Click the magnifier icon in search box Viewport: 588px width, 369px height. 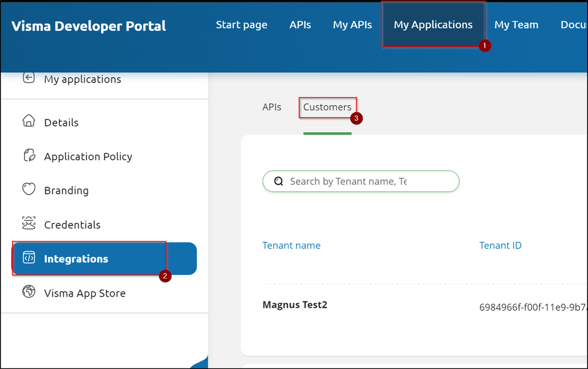(278, 181)
